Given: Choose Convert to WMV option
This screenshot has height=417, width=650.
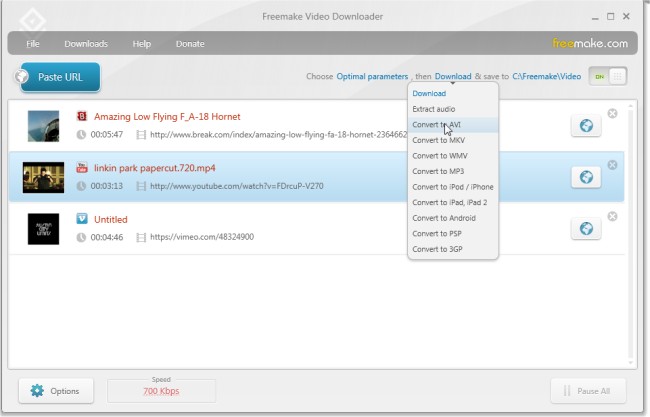Looking at the screenshot, I should 453,156.
